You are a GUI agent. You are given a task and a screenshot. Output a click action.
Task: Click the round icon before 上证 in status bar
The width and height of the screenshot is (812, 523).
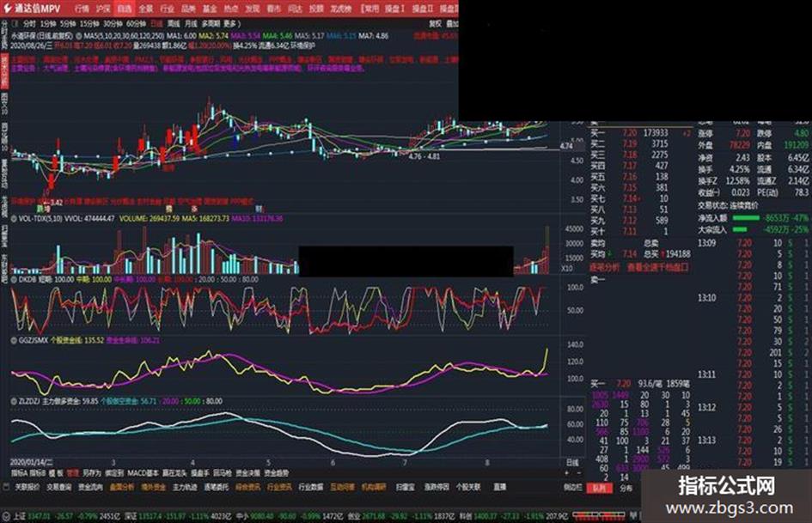point(6,516)
